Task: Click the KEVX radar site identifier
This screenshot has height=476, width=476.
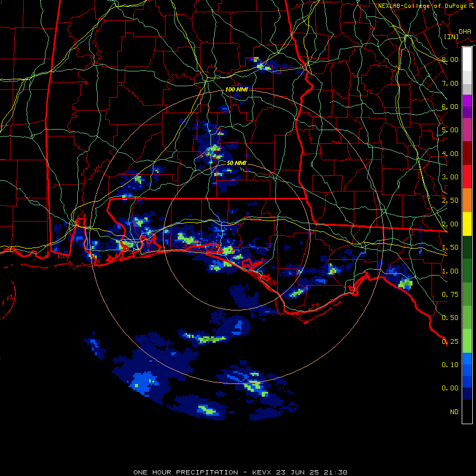Action: pyautogui.click(x=262, y=472)
